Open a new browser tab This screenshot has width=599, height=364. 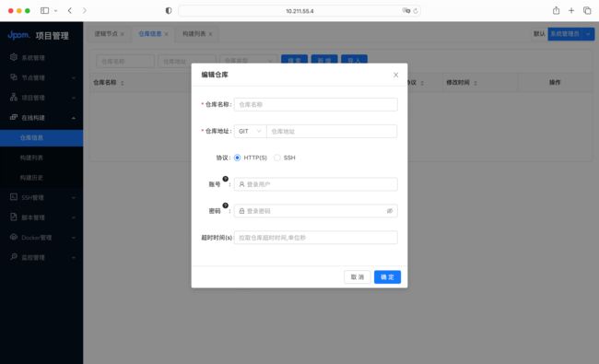(x=571, y=11)
